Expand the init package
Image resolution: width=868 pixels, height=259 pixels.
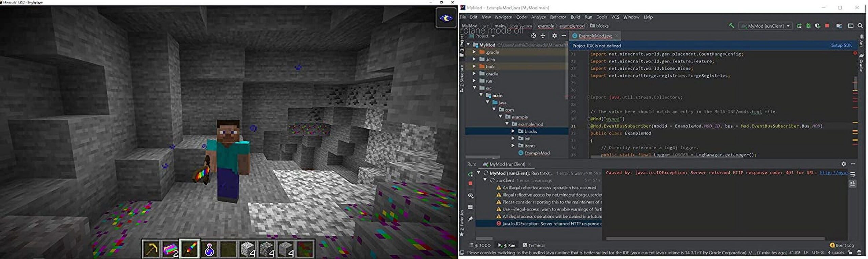[x=513, y=138]
